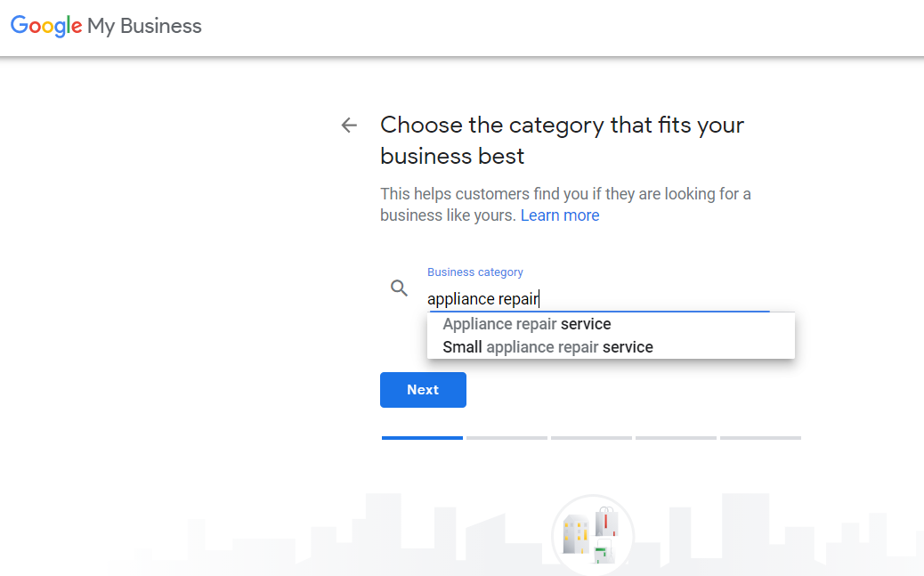Click the search magnifier icon
The height and width of the screenshot is (576, 924).
pos(399,288)
